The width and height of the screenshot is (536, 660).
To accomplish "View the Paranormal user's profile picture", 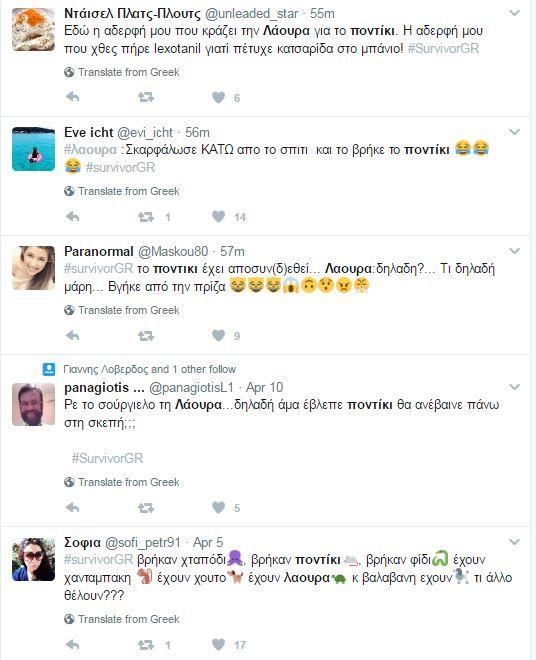I will [33, 268].
